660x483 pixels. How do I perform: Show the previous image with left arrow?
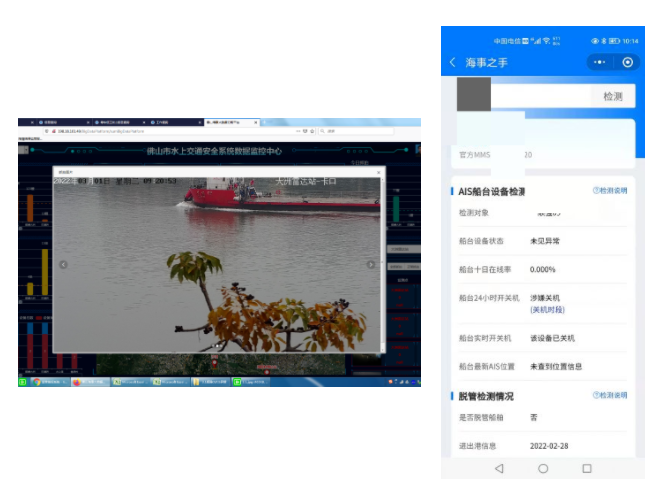pos(63,265)
